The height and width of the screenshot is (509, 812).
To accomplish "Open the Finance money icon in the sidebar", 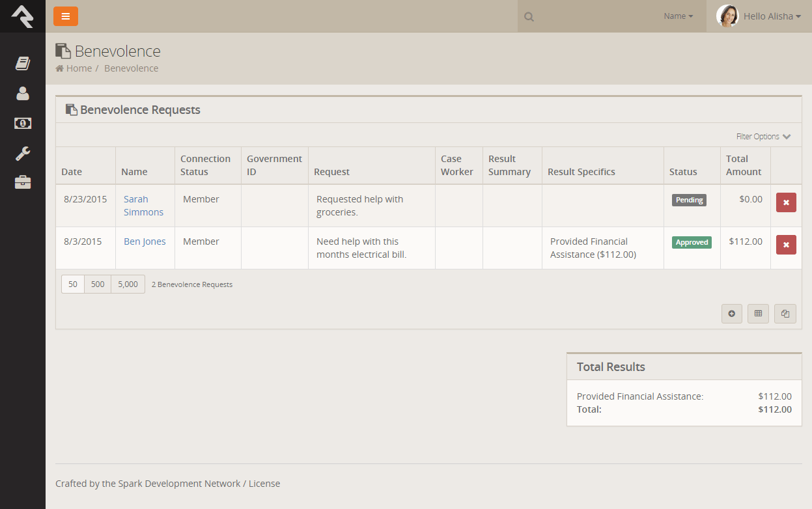I will 23,123.
